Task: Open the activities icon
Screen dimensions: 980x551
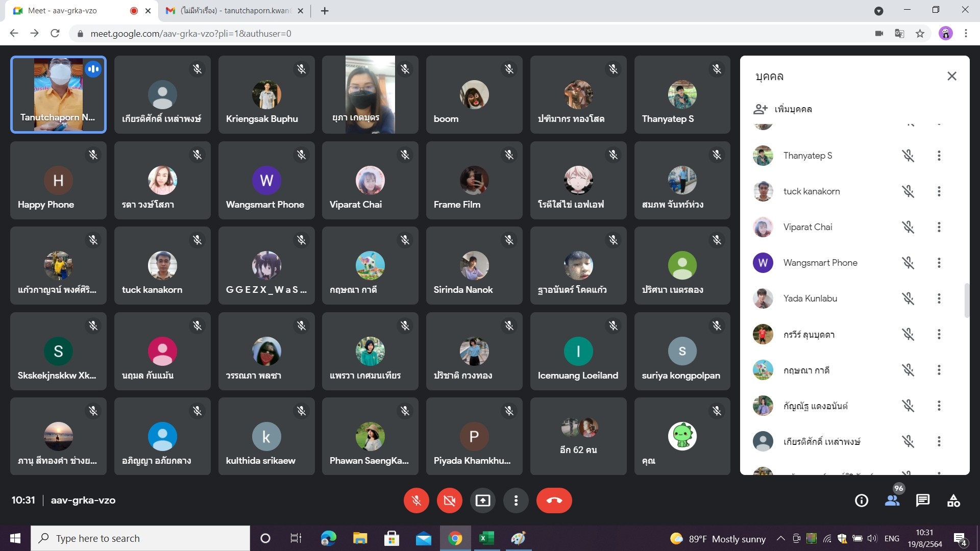Action: pos(953,500)
